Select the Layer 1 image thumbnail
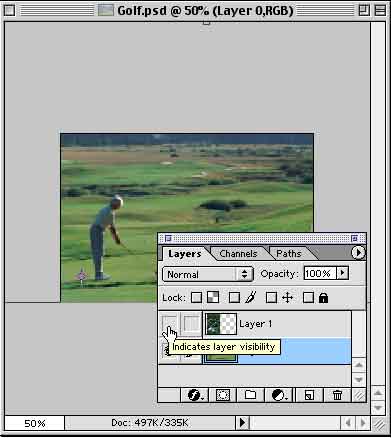Image resolution: width=391 pixels, height=438 pixels. point(213,324)
